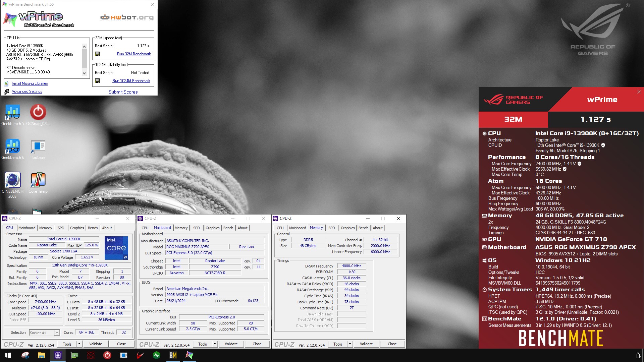The width and height of the screenshot is (644, 362).
Task: Open Install Missing Libraries link
Action: [30, 83]
